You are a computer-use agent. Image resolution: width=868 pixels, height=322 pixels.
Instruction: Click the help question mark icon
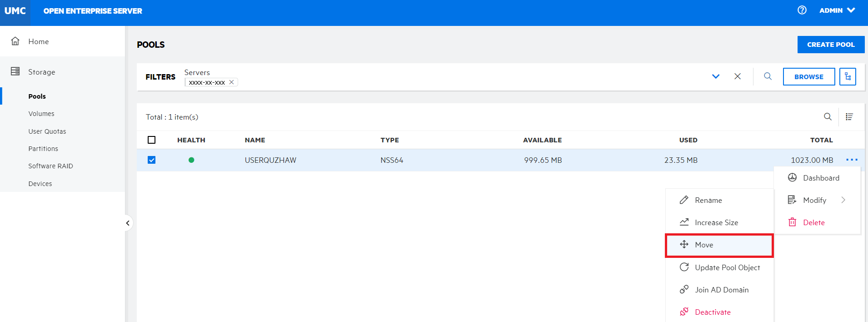pyautogui.click(x=802, y=10)
